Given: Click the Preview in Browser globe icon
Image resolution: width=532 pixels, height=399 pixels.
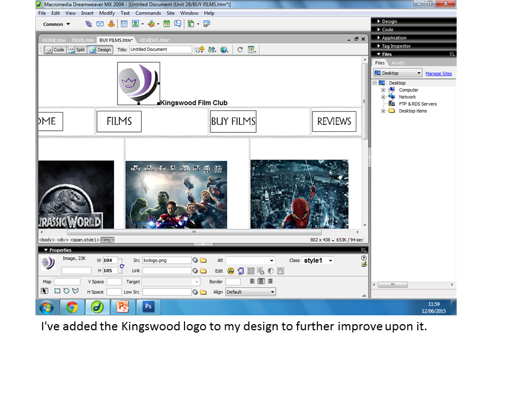Looking at the screenshot, I should (224, 49).
